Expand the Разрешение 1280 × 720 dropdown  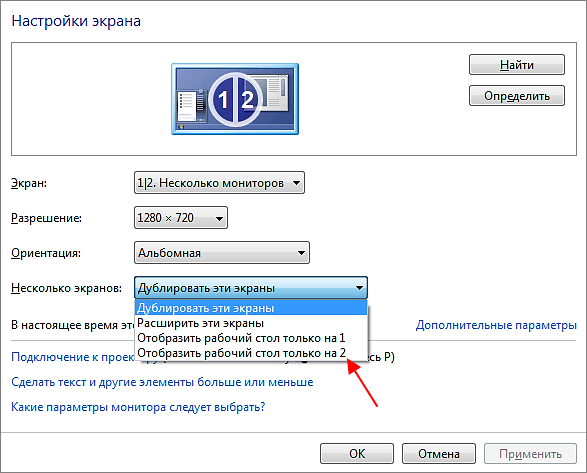181,218
